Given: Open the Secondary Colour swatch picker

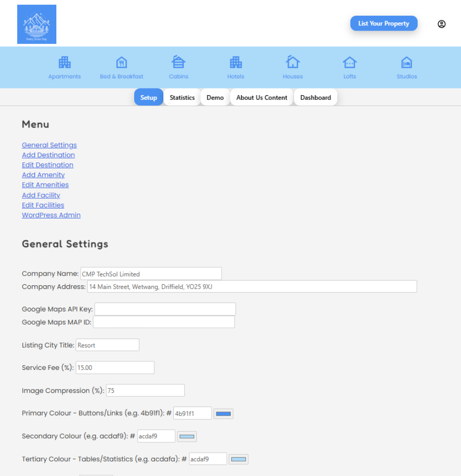Looking at the screenshot, I should pos(187,436).
